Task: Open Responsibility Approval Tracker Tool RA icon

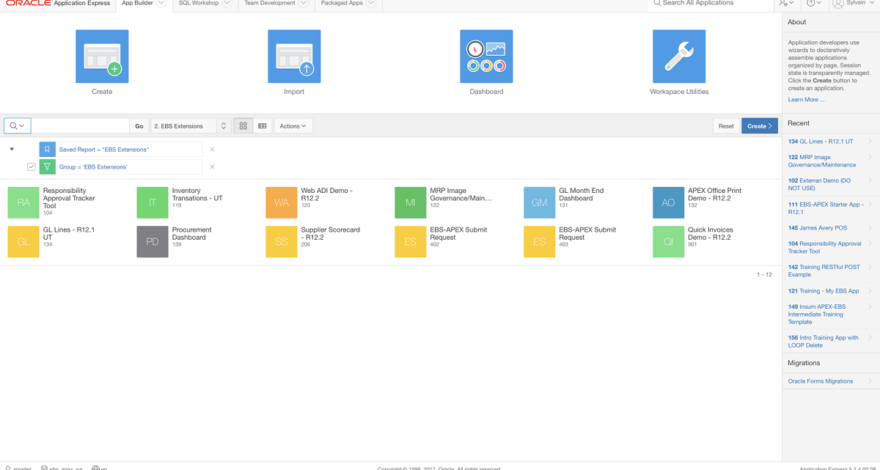Action: pyautogui.click(x=24, y=203)
